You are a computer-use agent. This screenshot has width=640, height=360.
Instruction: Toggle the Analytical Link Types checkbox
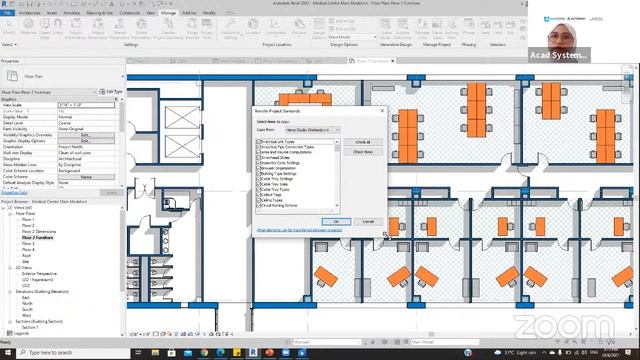point(258,142)
